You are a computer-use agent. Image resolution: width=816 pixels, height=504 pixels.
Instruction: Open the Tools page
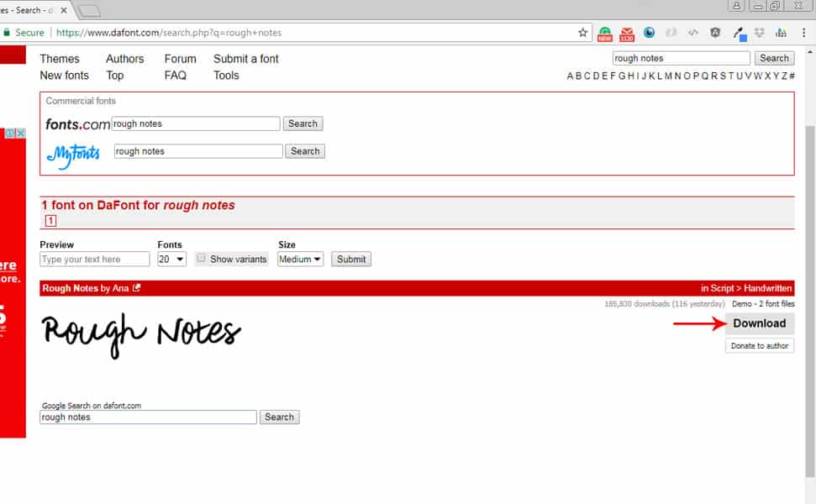[x=226, y=76]
